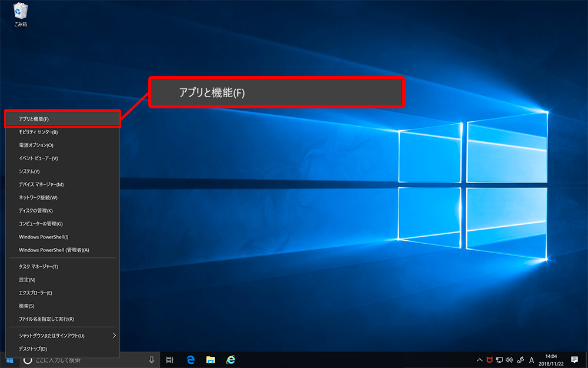Screen dimensions: 588x368
Task: Click the pen/link tray icon
Action: pyautogui.click(x=520, y=360)
